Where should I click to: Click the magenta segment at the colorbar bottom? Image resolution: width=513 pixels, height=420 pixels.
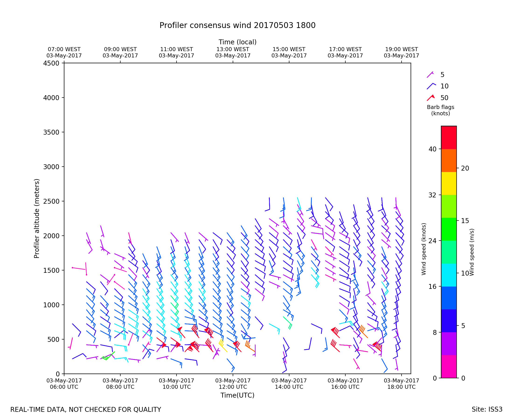(x=449, y=367)
